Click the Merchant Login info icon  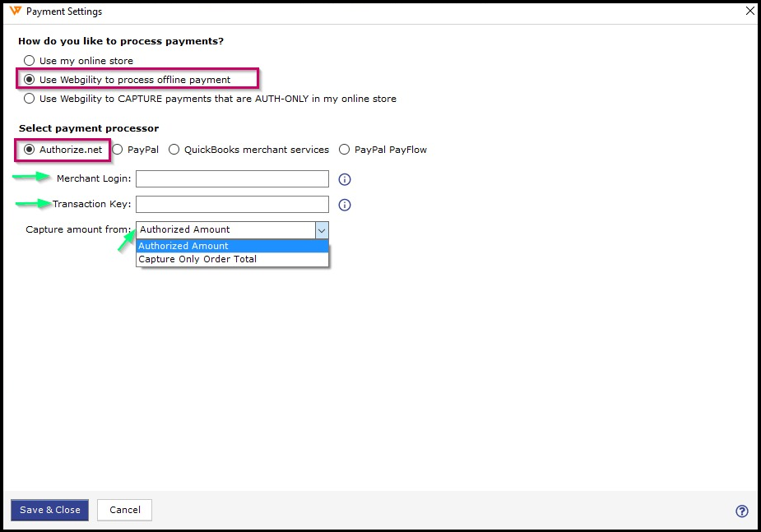[345, 179]
